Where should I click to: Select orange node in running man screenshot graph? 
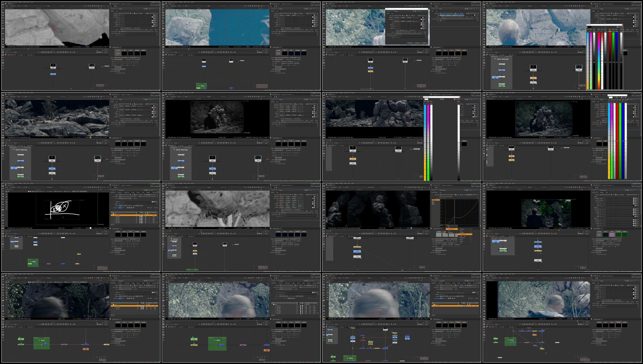point(534,335)
